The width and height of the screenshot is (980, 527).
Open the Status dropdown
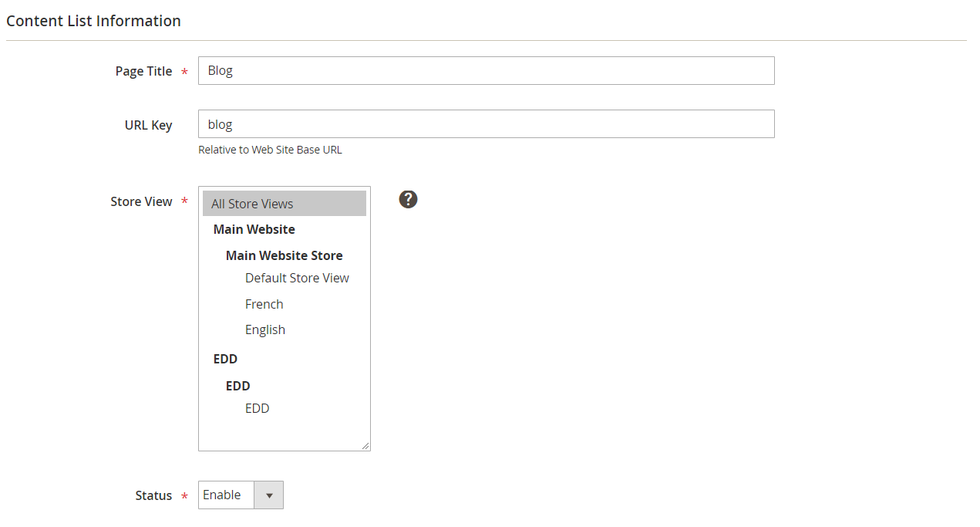point(241,495)
